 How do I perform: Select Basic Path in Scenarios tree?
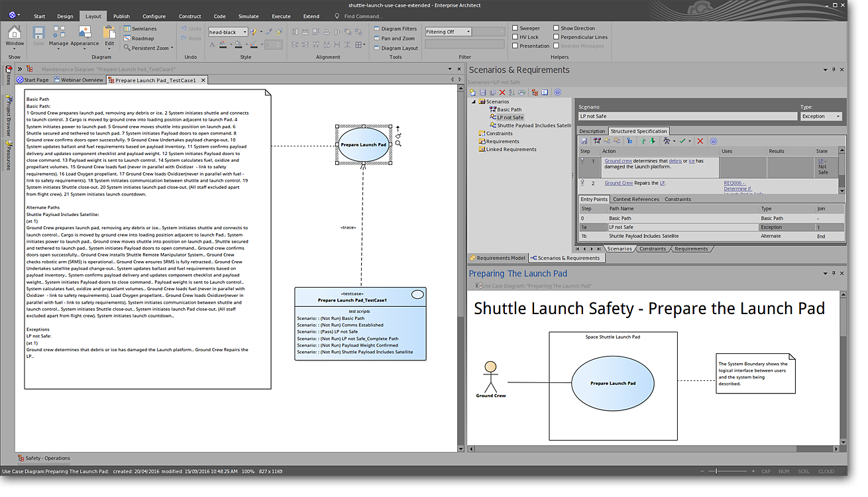pos(509,110)
